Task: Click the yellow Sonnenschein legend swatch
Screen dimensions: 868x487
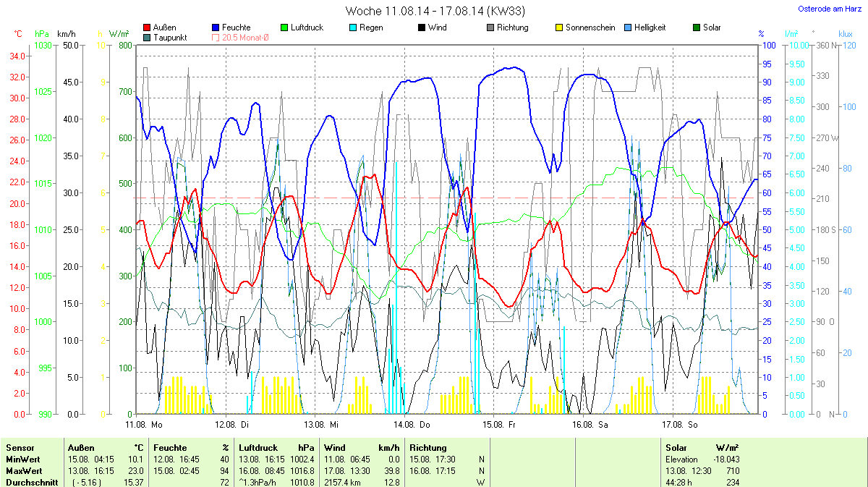Action: pos(558,27)
